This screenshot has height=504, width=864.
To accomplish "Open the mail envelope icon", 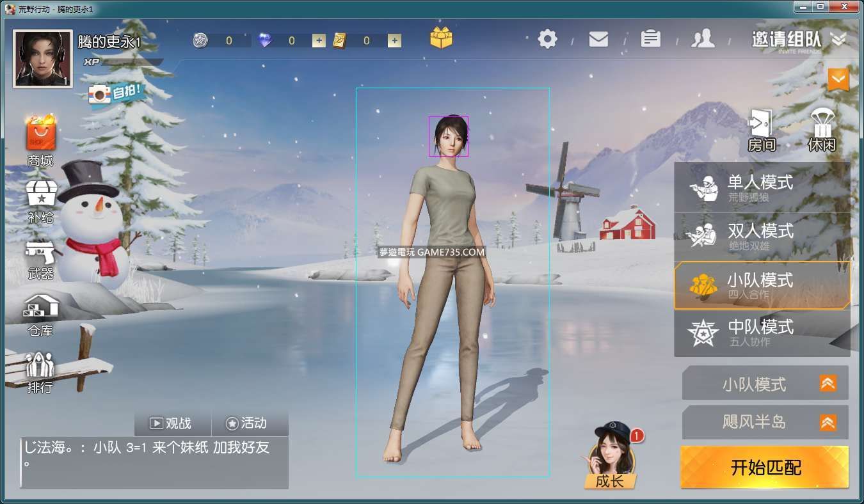I will 598,39.
